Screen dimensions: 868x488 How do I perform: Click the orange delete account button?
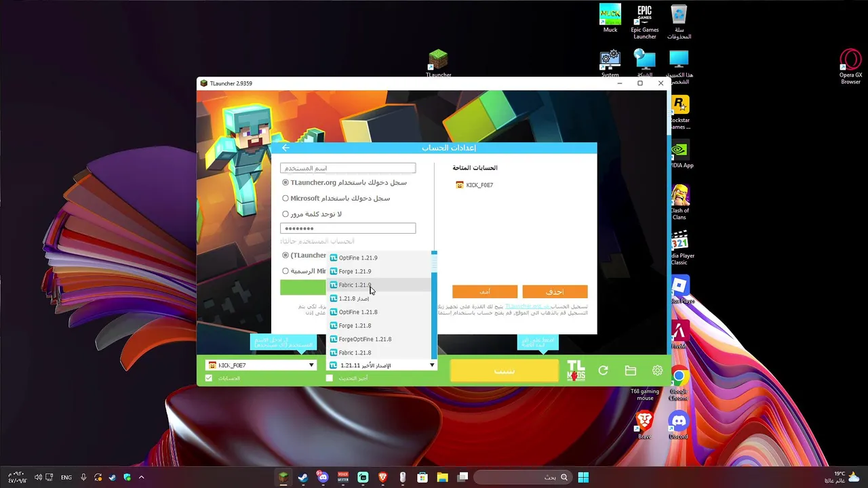555,291
